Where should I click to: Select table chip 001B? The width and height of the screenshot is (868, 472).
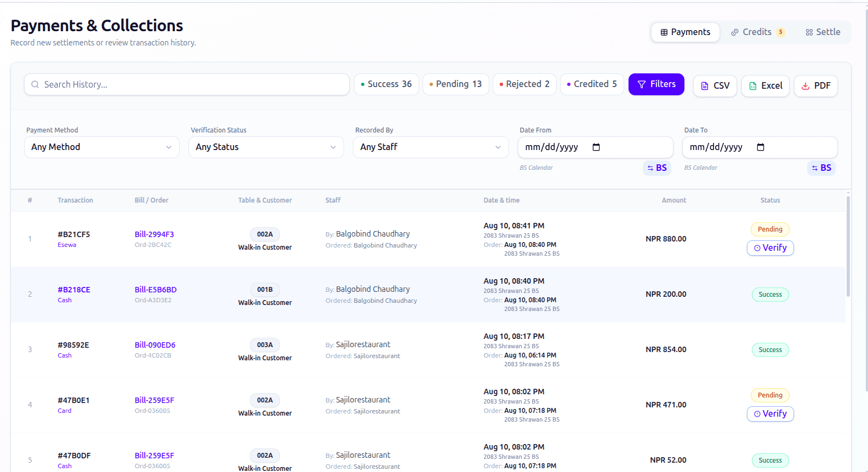[x=265, y=290]
